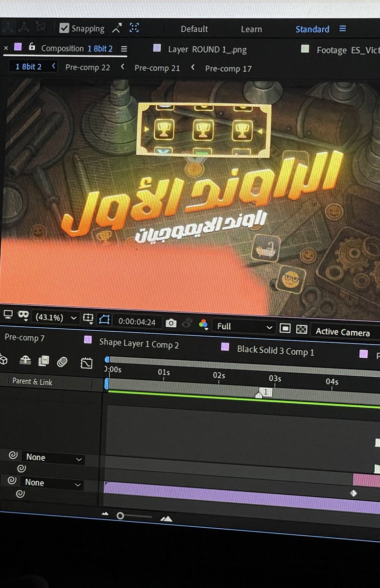Open the Layer ROUND 1_.png tab

207,49
